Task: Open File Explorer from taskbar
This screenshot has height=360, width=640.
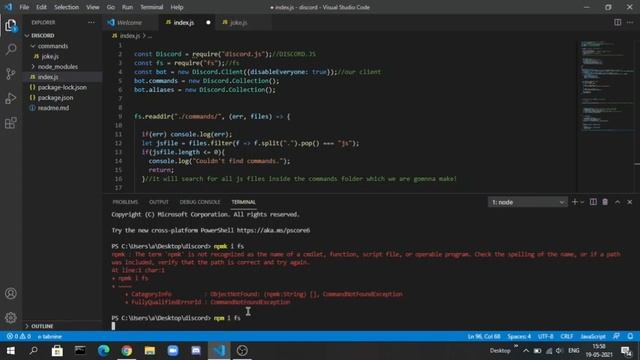Action: pyautogui.click(x=150, y=351)
